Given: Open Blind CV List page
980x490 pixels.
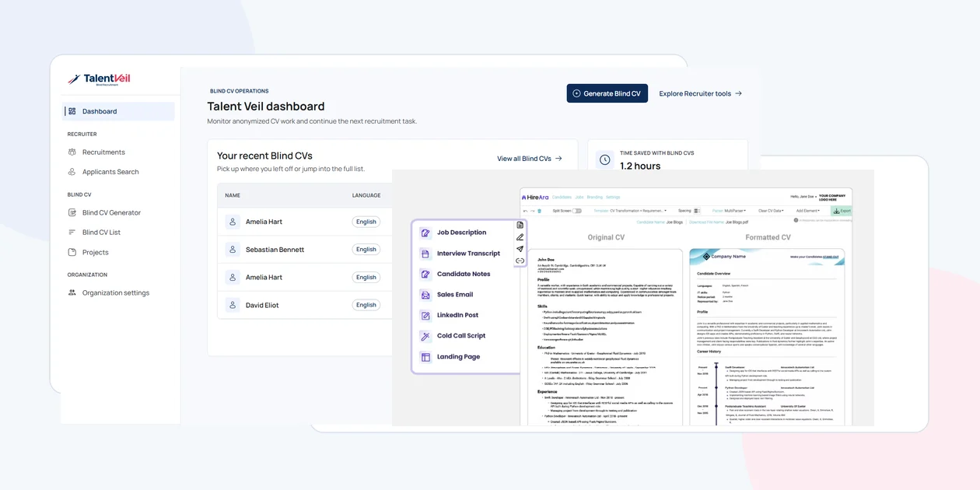Looking at the screenshot, I should (101, 233).
